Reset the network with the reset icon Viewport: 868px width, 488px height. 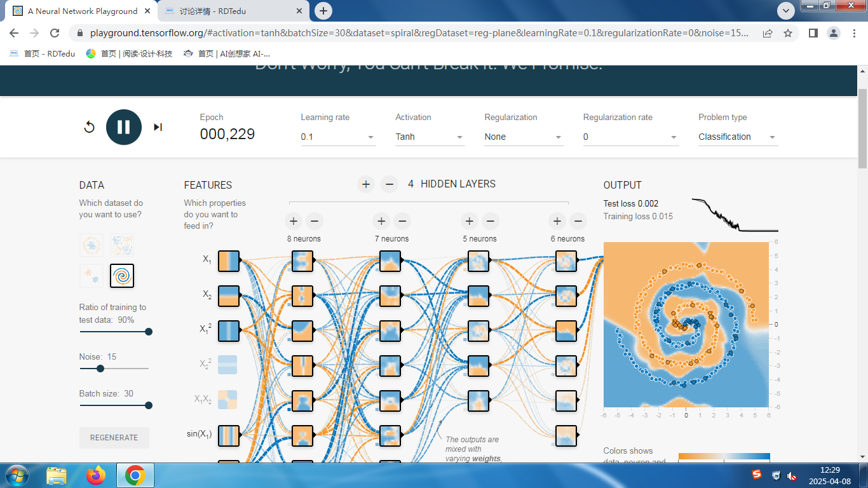[90, 127]
